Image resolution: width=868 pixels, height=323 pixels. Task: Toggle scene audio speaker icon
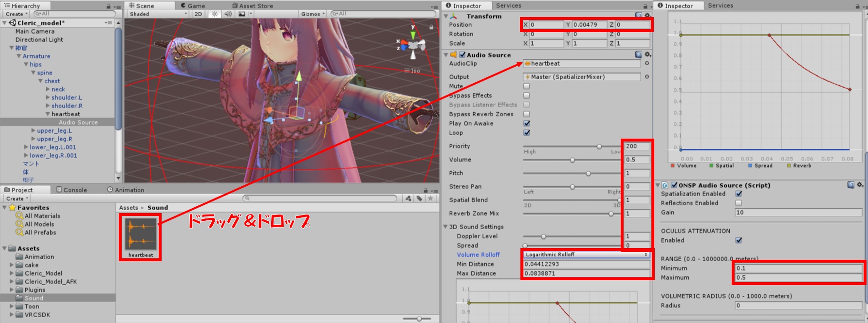[x=228, y=14]
